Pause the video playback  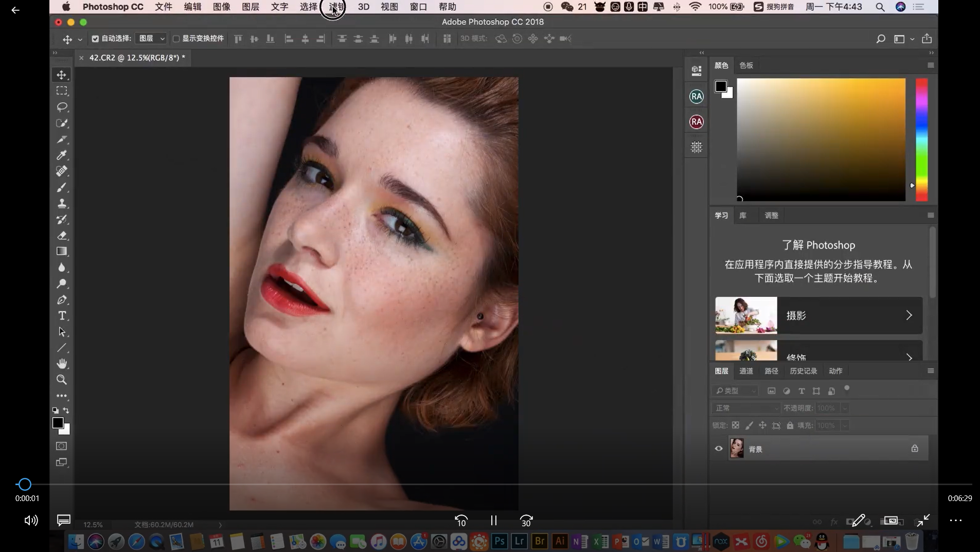(x=493, y=521)
